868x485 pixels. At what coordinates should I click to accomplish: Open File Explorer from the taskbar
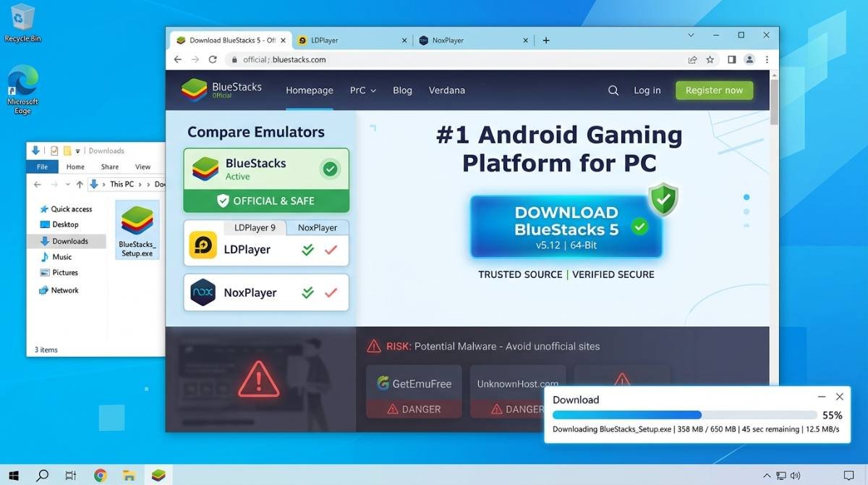point(129,475)
